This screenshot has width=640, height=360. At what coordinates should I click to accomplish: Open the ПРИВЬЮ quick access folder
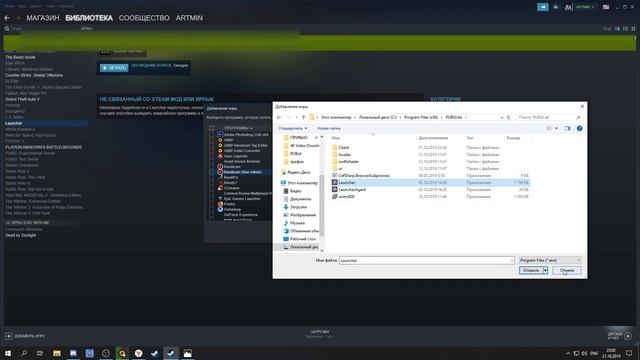tap(296, 138)
